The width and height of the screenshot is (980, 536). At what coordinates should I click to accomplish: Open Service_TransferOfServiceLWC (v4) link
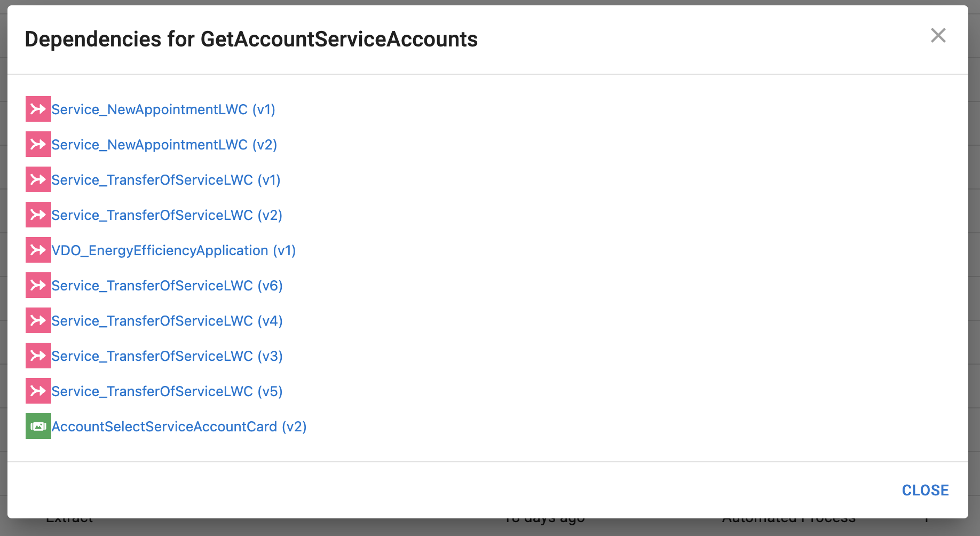[x=167, y=321]
